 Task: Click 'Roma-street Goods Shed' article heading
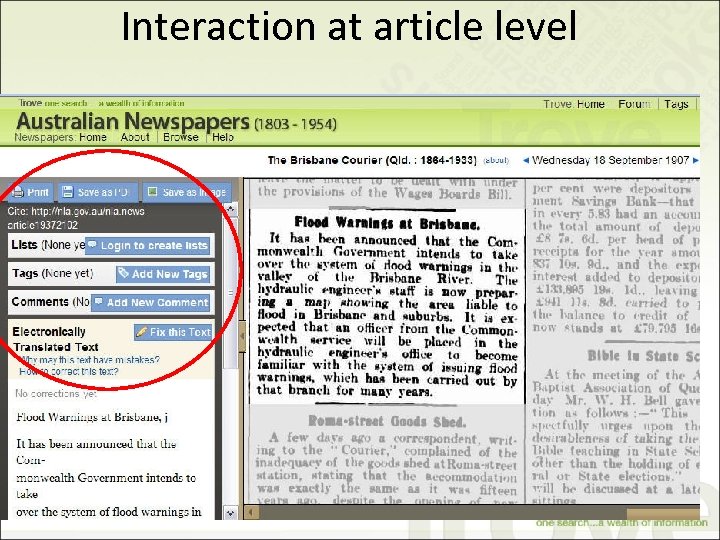[x=387, y=421]
